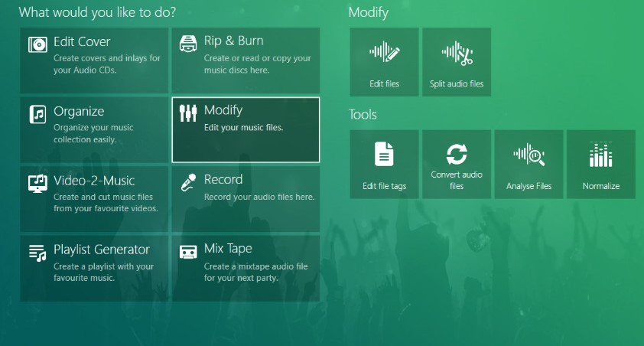The width and height of the screenshot is (644, 346).
Task: Click the Modify mixer sliders icon
Action: pyautogui.click(x=188, y=113)
